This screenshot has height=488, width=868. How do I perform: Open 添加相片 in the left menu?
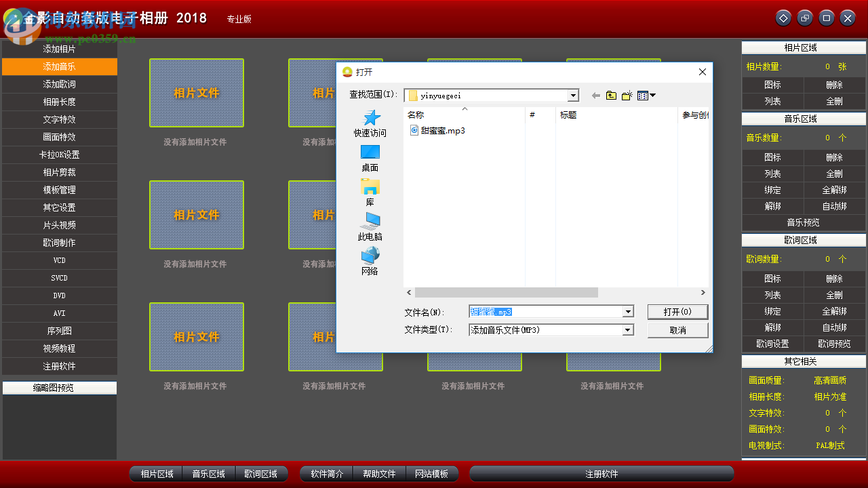coord(60,49)
